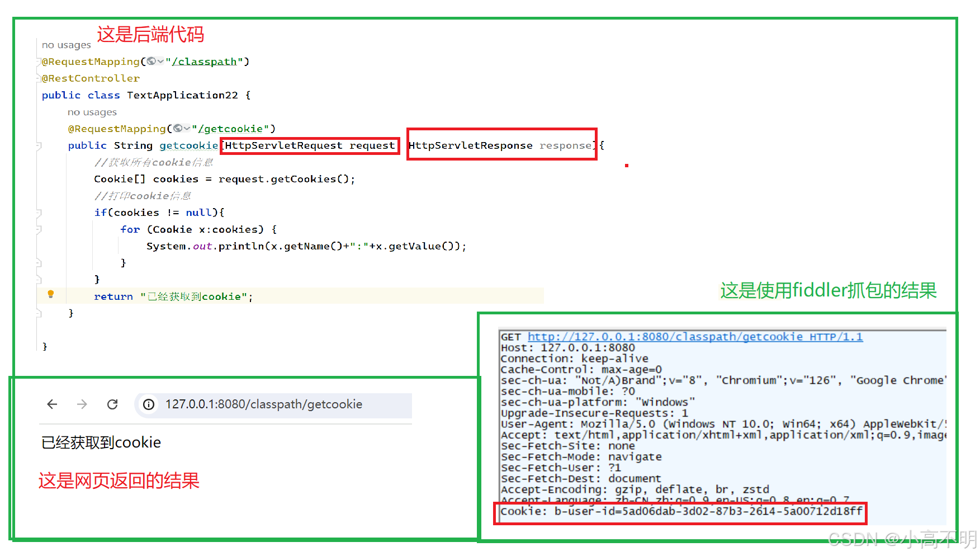Collapse fold marker at getcookie method line
Viewport: 980px width, 556px height.
(39, 146)
